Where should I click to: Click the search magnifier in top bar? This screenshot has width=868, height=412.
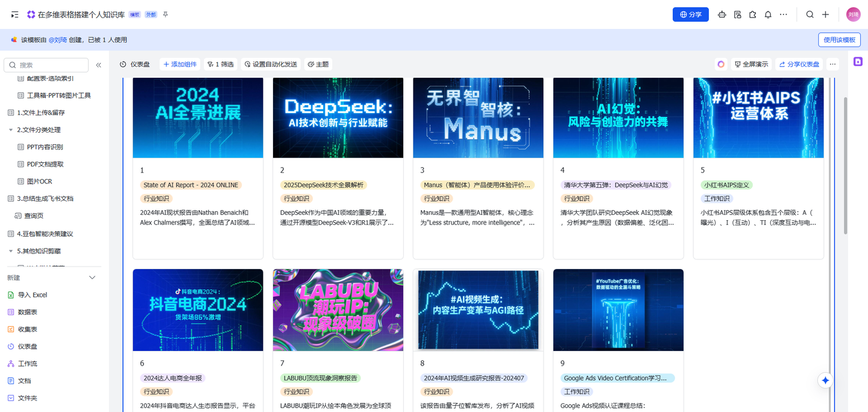pyautogui.click(x=810, y=14)
